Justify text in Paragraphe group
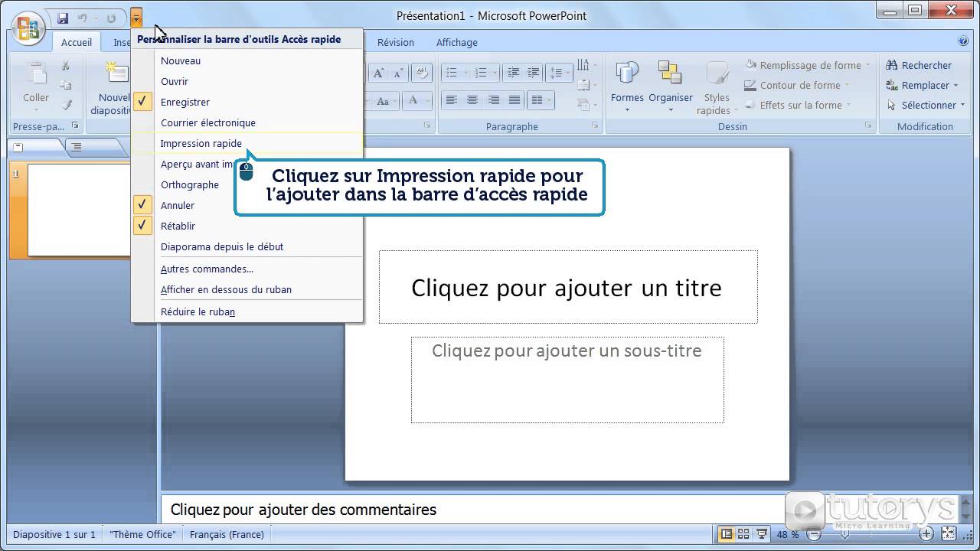Viewport: 980px width, 551px height. (514, 100)
